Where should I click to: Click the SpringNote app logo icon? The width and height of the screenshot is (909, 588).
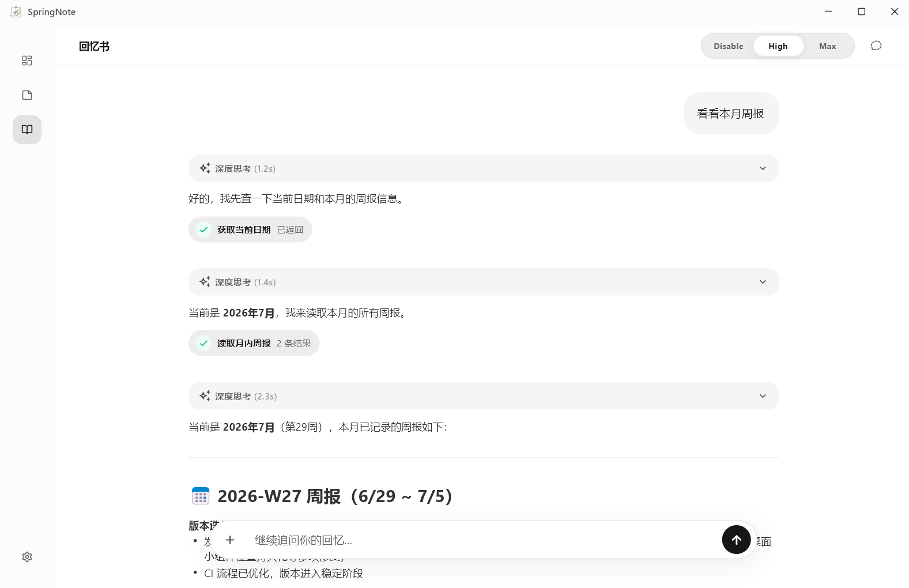click(x=16, y=12)
